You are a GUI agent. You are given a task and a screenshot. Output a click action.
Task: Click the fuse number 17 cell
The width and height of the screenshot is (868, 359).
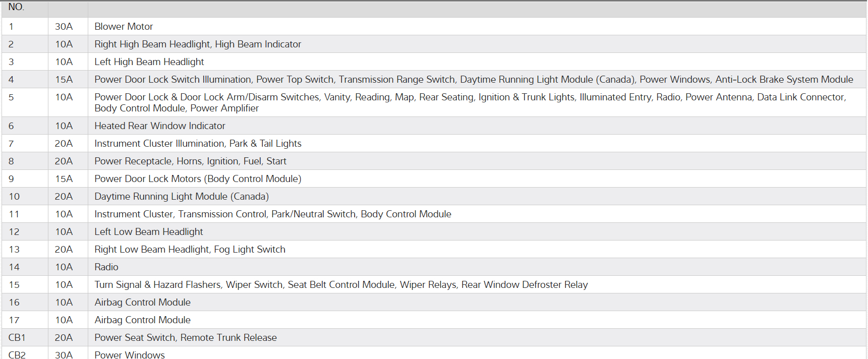(14, 320)
